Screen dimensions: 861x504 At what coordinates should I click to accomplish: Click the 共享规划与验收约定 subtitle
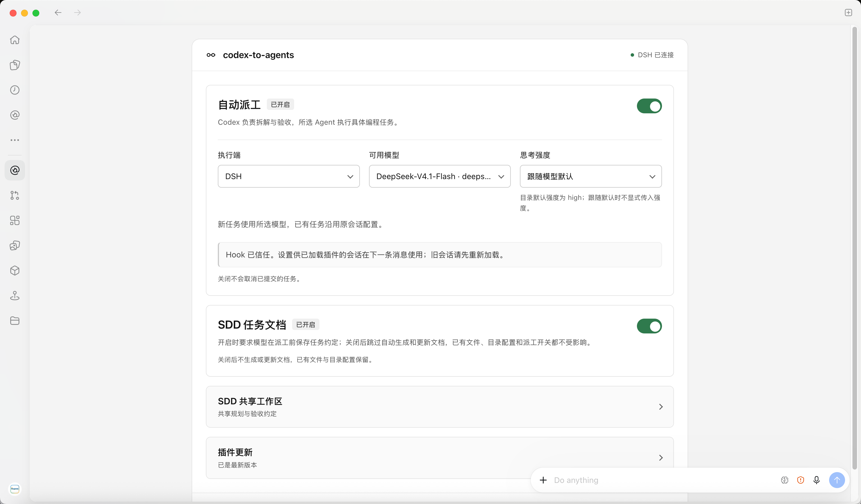click(247, 414)
